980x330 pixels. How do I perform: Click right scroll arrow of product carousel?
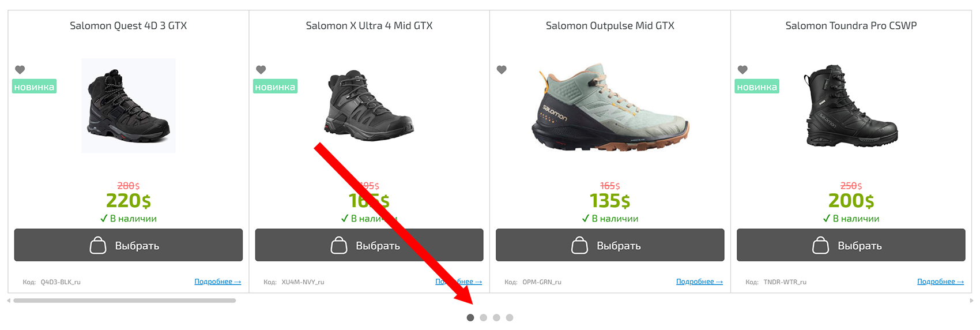[x=971, y=301]
